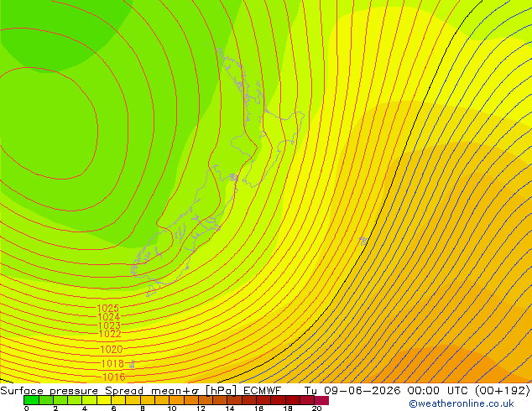Click the 1020 isobar label
Image resolution: width=532 pixels, height=411 pixels.
tap(112, 349)
